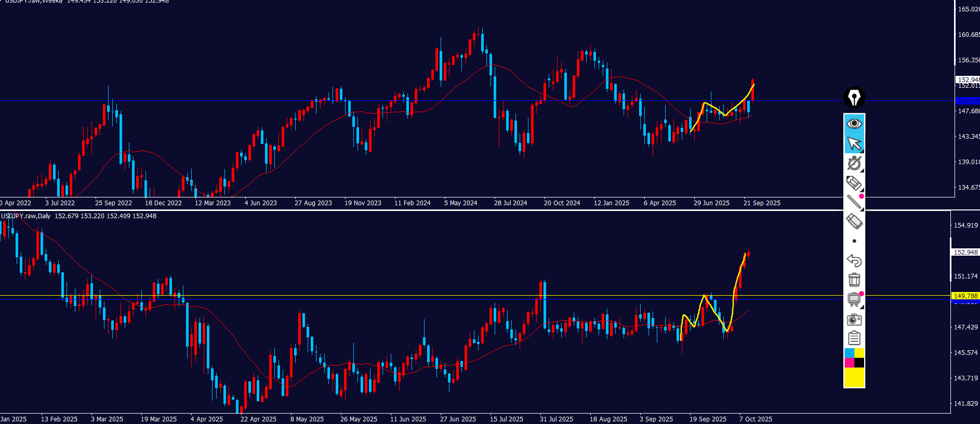Click the USDJPY.raw,Daily chart title
Screen dimensions: 980x424
click(x=26, y=216)
